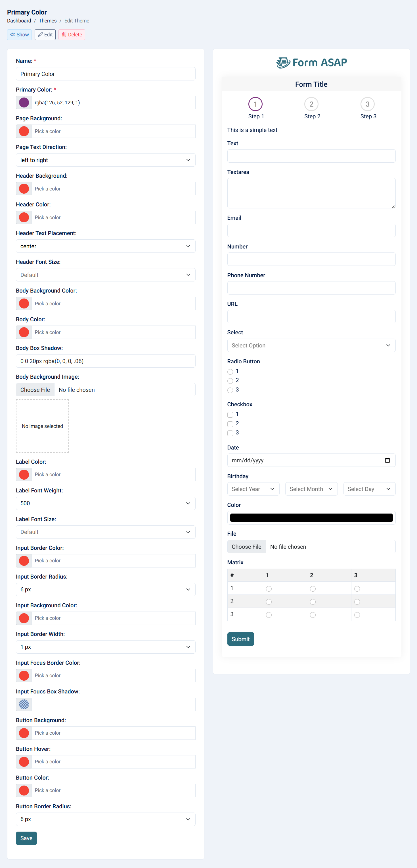Click the Form ASAP logo

pos(311,63)
